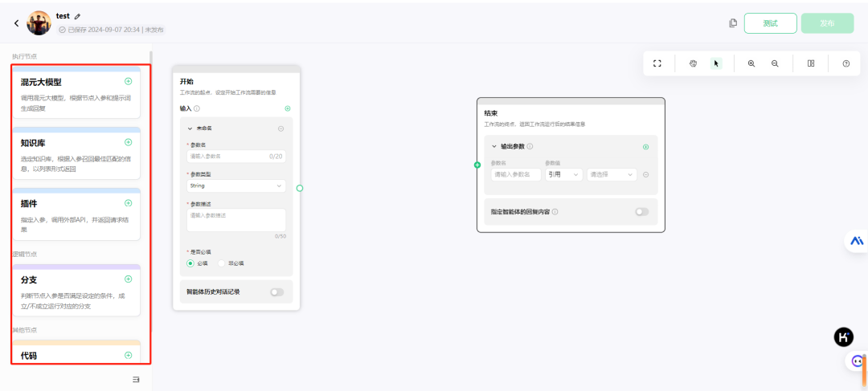This screenshot has width=868, height=391.
Task: Select the 非必填 radio button
Action: [x=222, y=263]
